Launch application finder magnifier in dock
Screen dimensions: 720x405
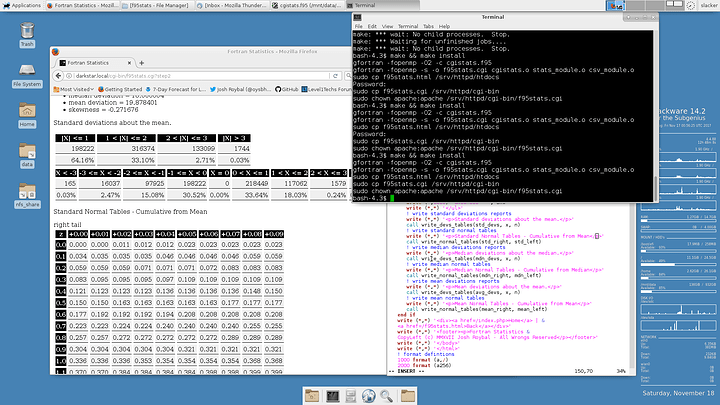point(387,396)
